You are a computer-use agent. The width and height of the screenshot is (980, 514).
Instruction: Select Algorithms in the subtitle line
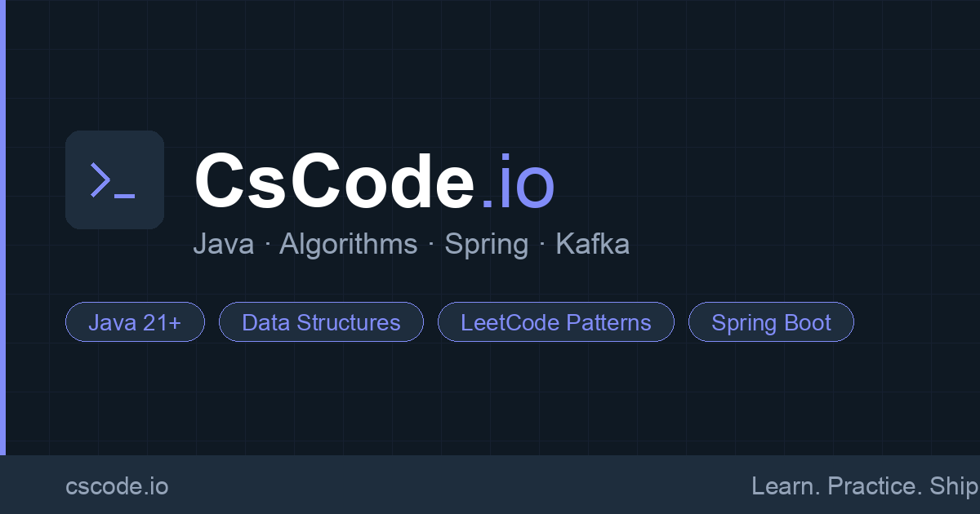coord(348,244)
